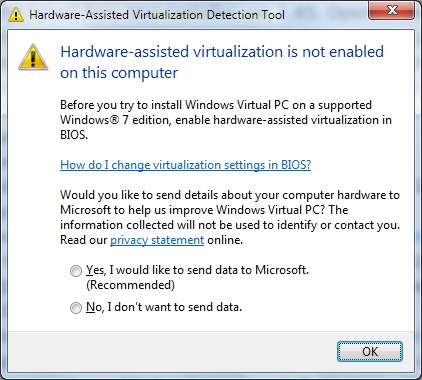Click the 'Before you try to install Windows Virtual PC' line
Viewport: 422px width, 380px height.
[x=216, y=105]
